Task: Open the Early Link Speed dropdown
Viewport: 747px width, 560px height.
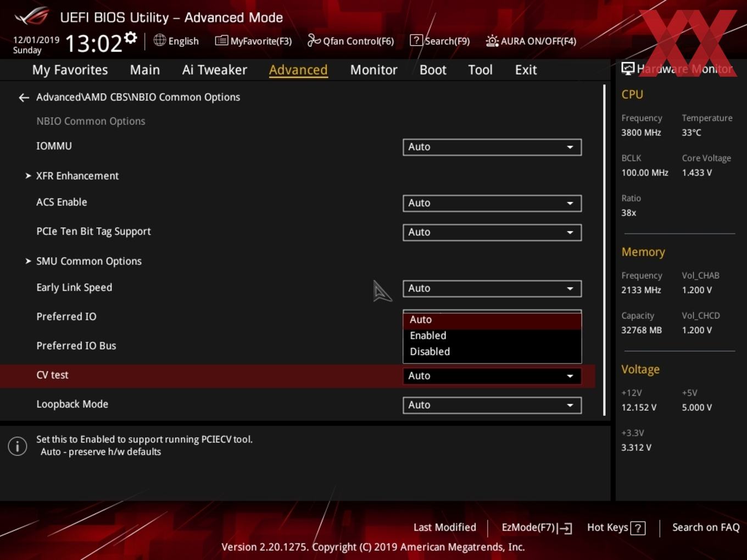Action: pos(492,288)
